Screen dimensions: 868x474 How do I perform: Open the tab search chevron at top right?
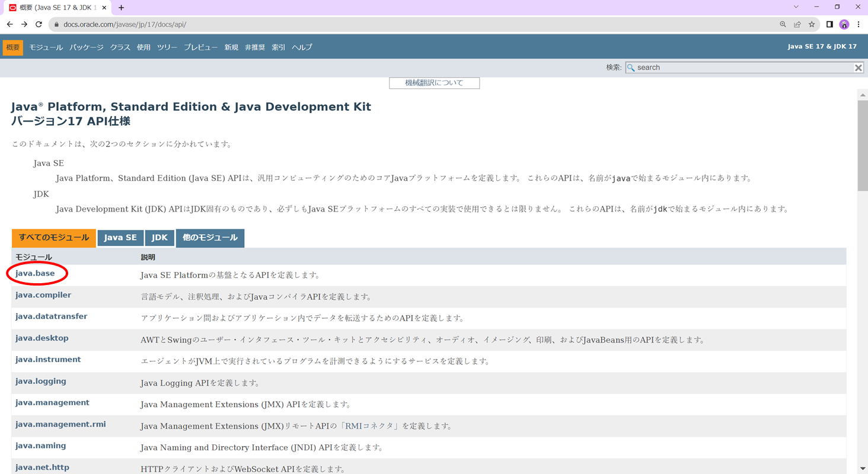click(796, 7)
